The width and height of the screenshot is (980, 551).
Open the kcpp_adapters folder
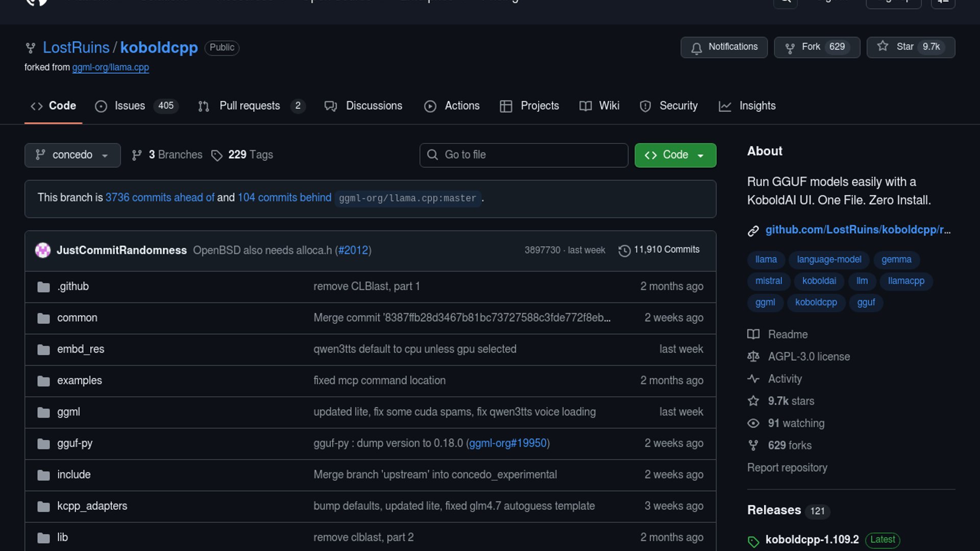[92, 506]
